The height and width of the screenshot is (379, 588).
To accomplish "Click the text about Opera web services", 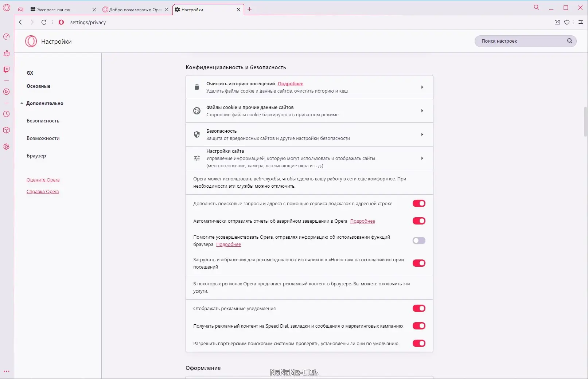I will [300, 182].
